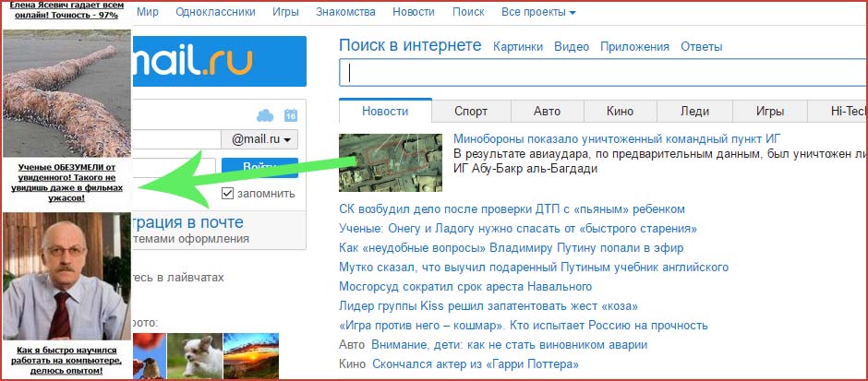Select the «Игры» news tab
The image size is (868, 381).
point(769,111)
